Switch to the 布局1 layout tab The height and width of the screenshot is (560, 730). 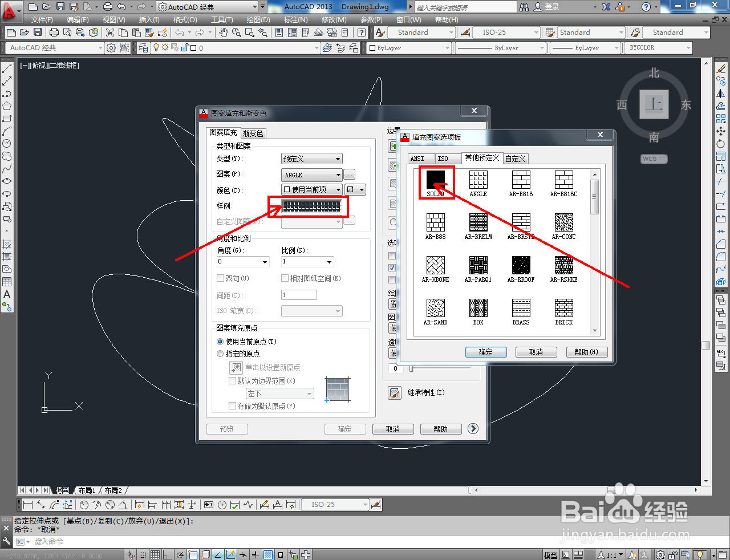tap(87, 490)
